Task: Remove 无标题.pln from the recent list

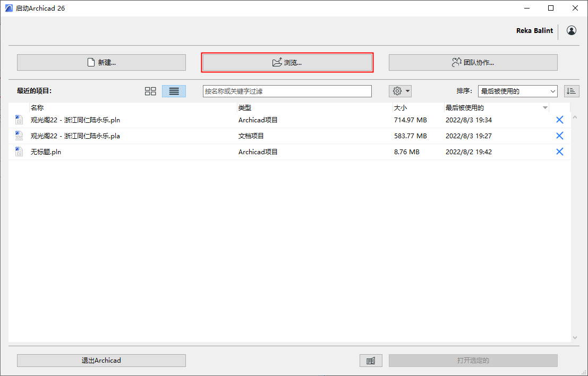Action: click(559, 152)
